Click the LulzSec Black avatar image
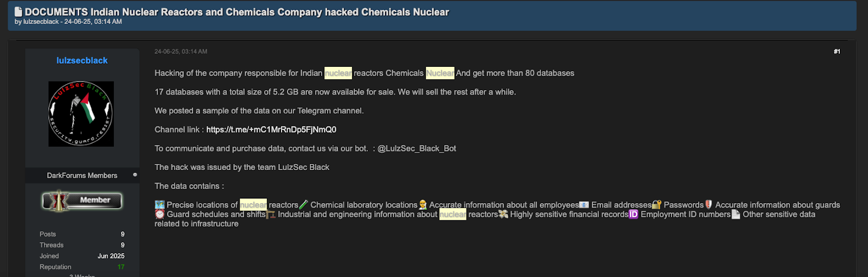The width and height of the screenshot is (868, 277). 81,114
